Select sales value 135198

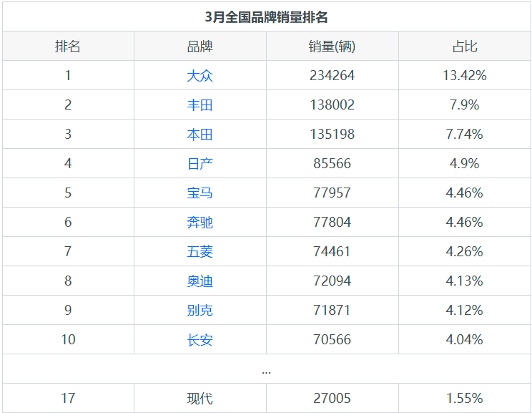332,134
